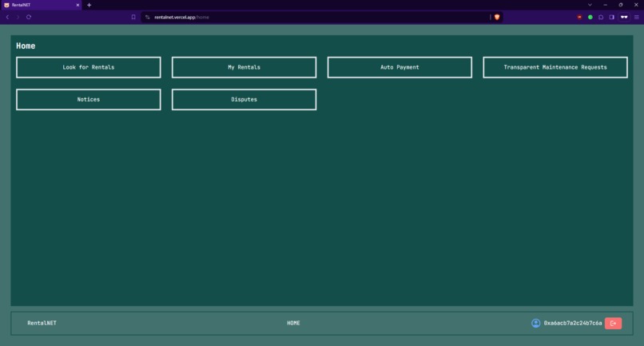Click the site settings icon in address bar
The width and height of the screenshot is (644, 346).
pyautogui.click(x=148, y=18)
